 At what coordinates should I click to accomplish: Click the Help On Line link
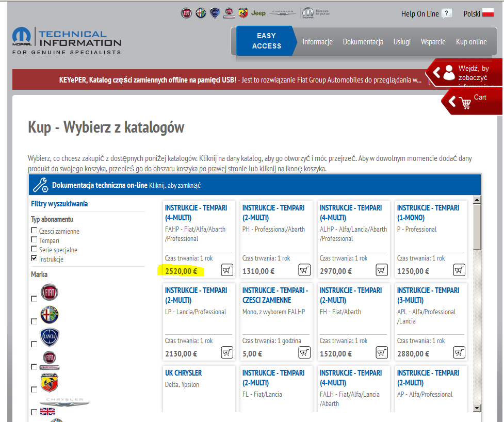[420, 14]
